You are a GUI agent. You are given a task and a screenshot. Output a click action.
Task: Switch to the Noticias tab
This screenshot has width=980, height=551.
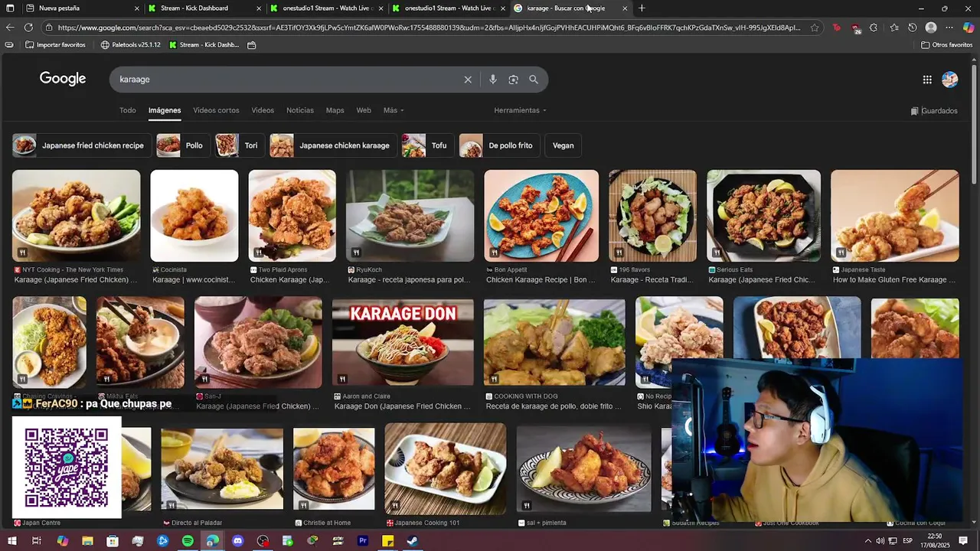(300, 110)
